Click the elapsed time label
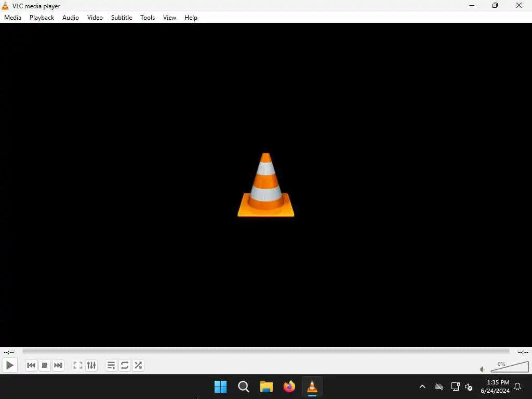Screen dimensions: 532x399 click(x=9, y=353)
